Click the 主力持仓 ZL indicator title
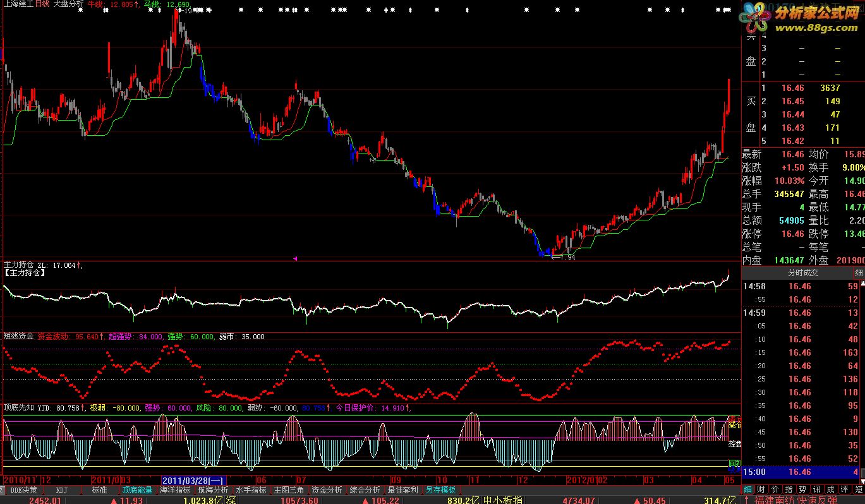 42,265
